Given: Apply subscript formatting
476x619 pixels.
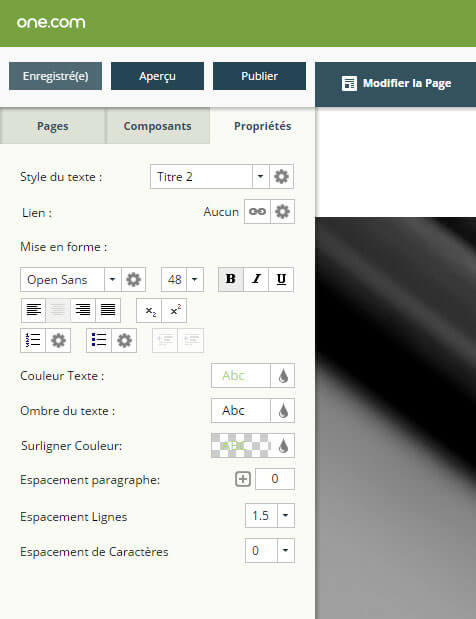Looking at the screenshot, I should [x=149, y=311].
